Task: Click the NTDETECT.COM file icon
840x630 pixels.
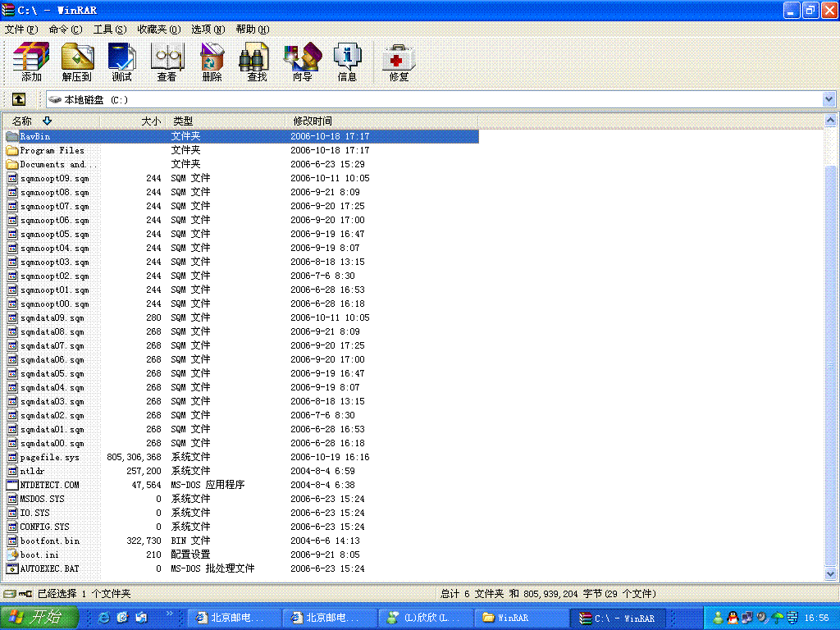Action: pos(12,485)
